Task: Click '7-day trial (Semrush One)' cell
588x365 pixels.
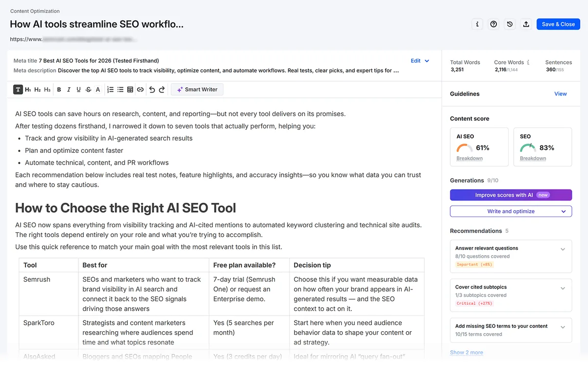Action: click(249, 294)
